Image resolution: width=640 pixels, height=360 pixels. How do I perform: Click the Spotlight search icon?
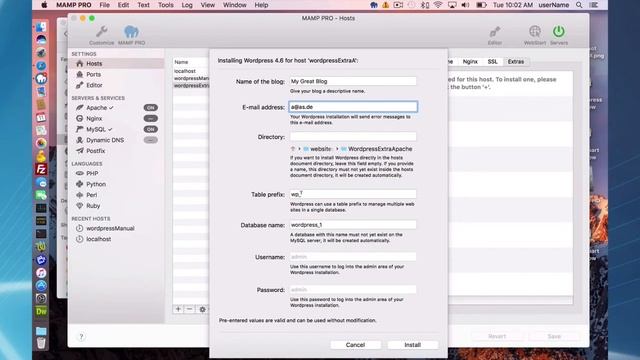(579, 5)
